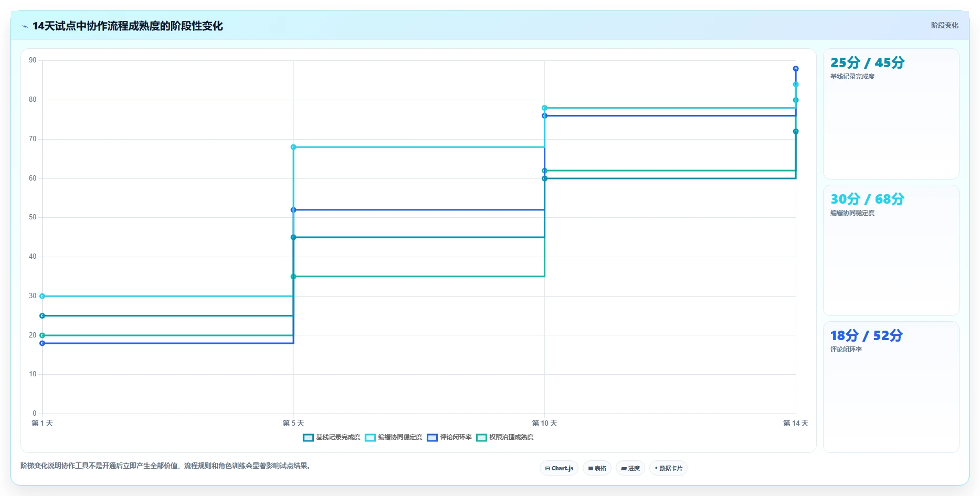Screen dimensions: 980x496
Task: Click the 第 5 天 x-axis label
Action: (x=293, y=423)
